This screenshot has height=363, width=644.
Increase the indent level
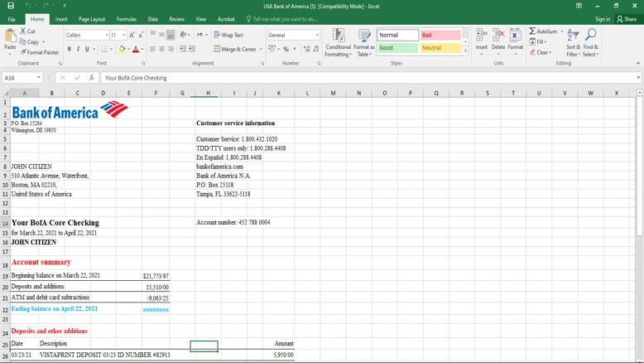(x=192, y=49)
